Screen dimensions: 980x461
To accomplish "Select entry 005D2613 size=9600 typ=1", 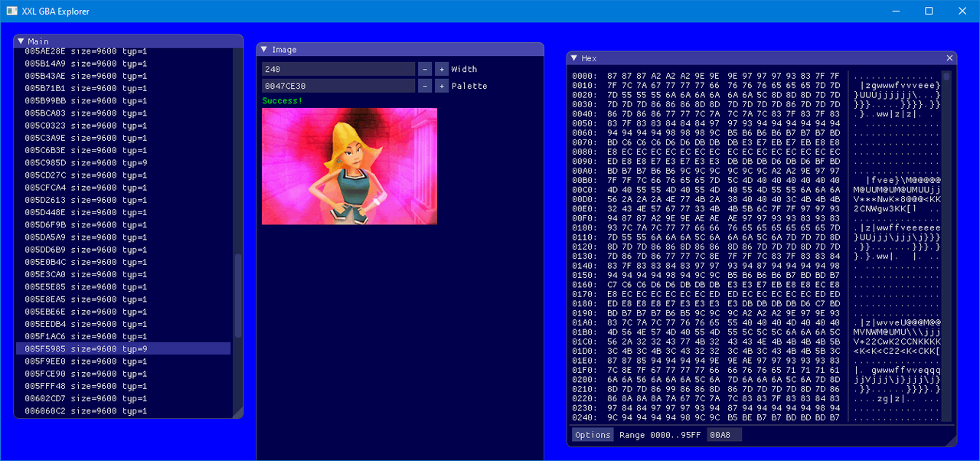I will [123, 200].
